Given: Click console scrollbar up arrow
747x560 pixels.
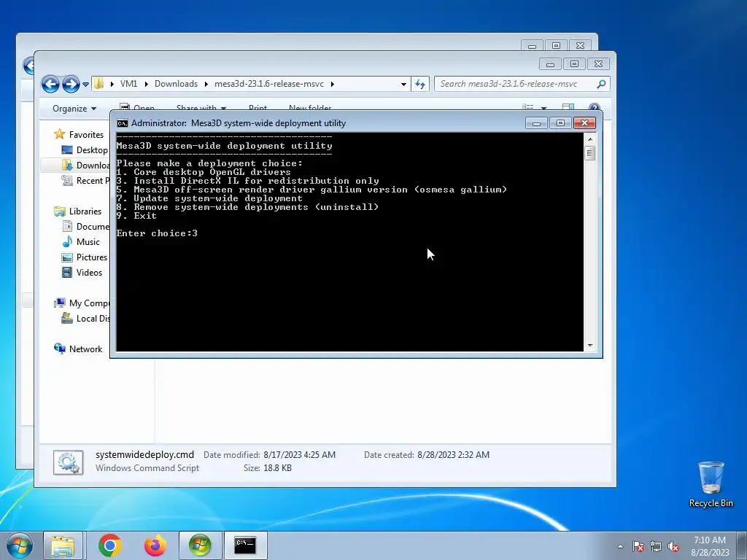Looking at the screenshot, I should 590,139.
